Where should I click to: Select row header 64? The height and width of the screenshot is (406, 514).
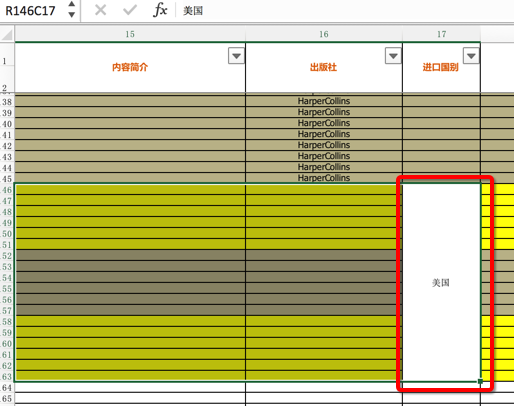point(7,388)
